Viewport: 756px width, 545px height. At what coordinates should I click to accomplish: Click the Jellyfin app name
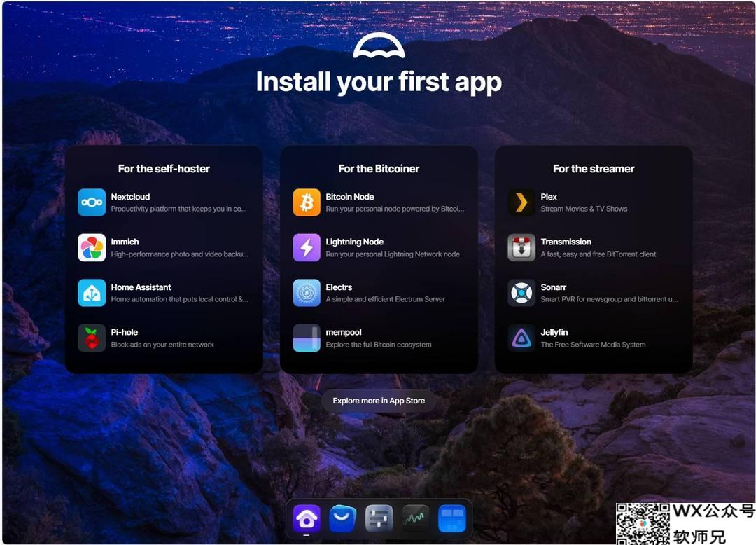click(x=554, y=332)
